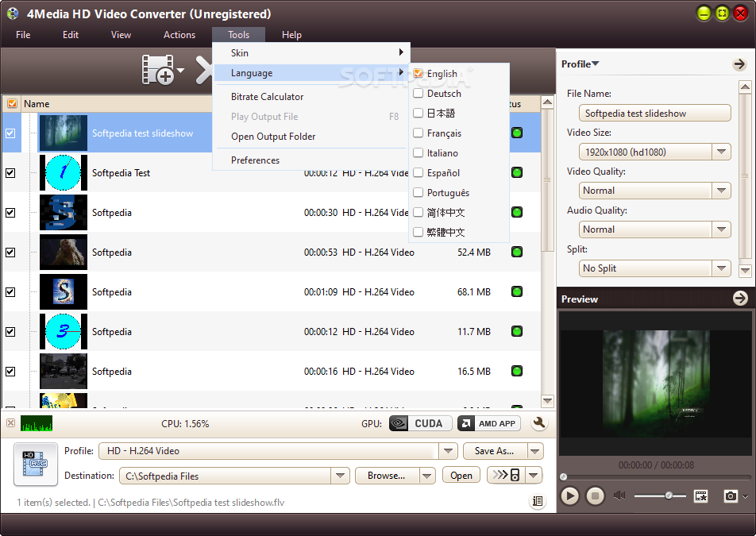Choose Open Output Folder menu item

pos(311,137)
